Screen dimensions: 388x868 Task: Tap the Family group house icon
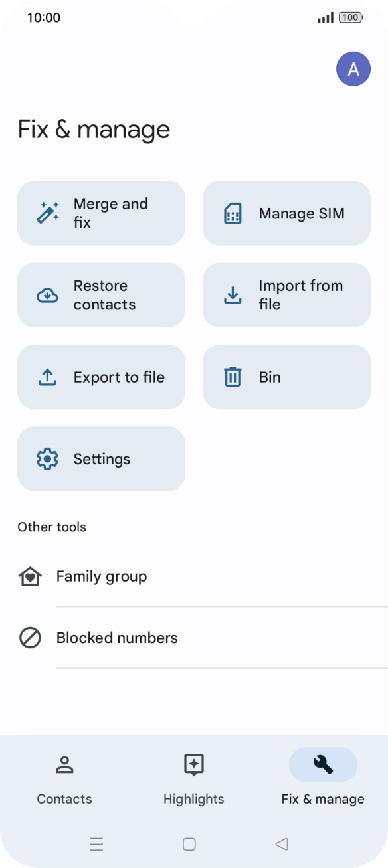tap(30, 576)
